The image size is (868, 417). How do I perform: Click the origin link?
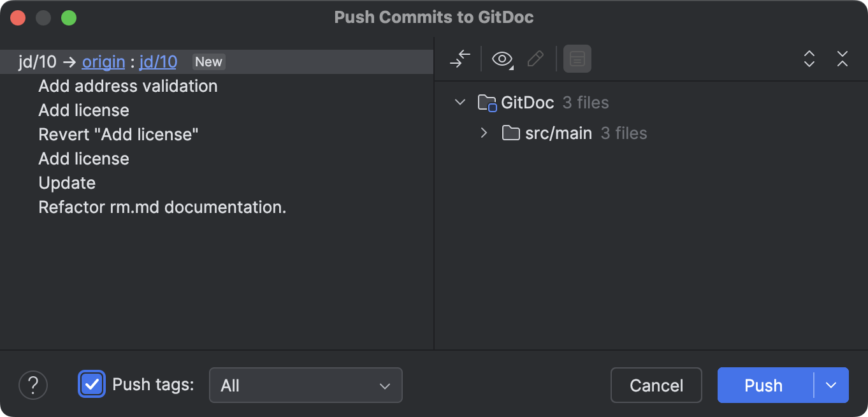tap(103, 62)
